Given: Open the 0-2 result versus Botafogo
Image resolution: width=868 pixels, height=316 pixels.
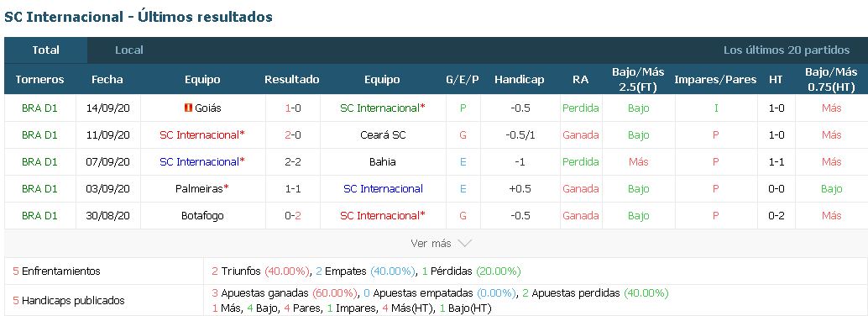Looking at the screenshot, I should point(292,216).
